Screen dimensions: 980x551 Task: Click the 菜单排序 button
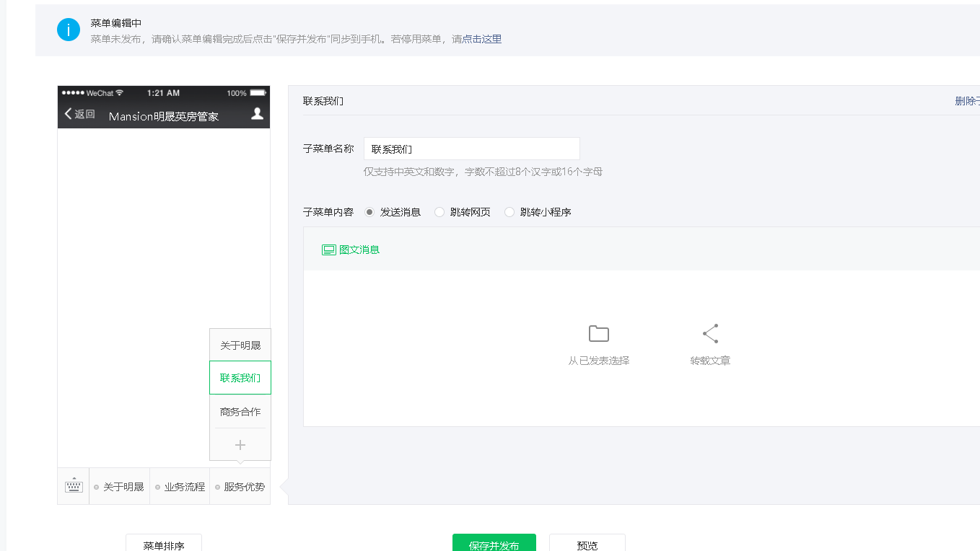coord(164,542)
